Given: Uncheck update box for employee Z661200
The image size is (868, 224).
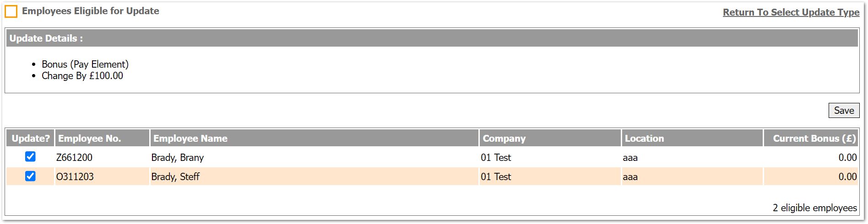Looking at the screenshot, I should tap(30, 157).
